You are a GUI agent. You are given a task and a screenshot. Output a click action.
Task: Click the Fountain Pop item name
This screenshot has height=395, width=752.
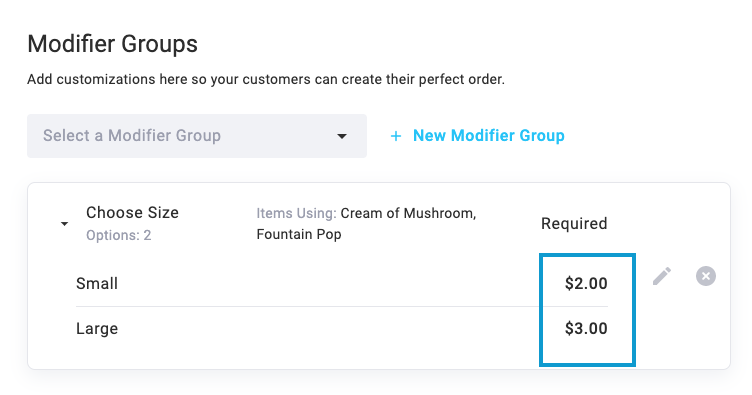click(x=299, y=234)
